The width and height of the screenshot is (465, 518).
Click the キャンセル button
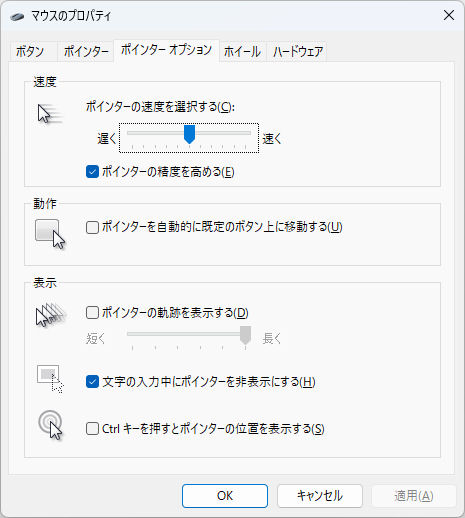coord(320,496)
